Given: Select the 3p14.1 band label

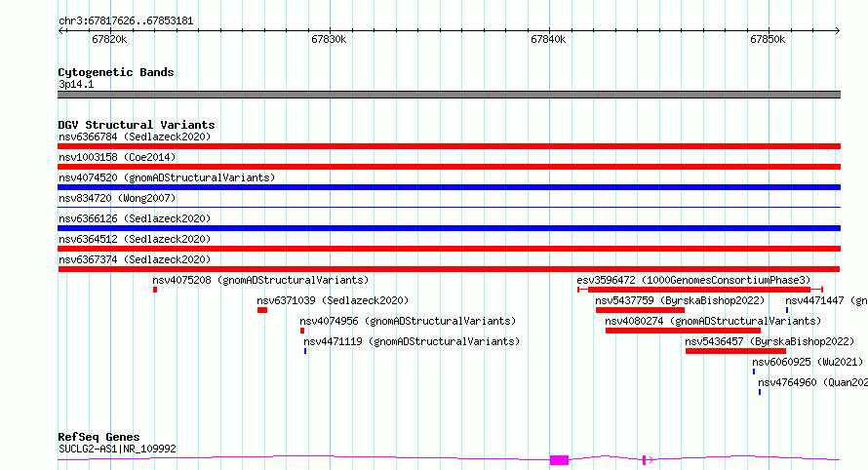Looking at the screenshot, I should [76, 84].
